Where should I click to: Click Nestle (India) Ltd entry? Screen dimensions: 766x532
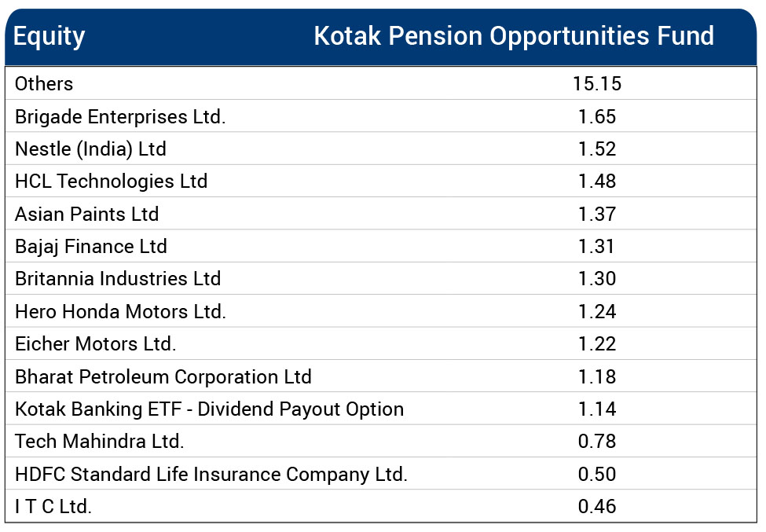point(90,149)
